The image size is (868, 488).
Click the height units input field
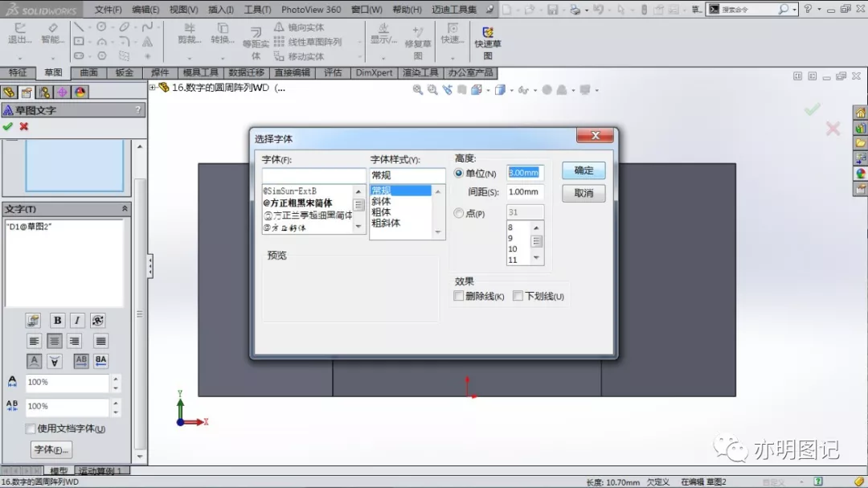click(526, 173)
